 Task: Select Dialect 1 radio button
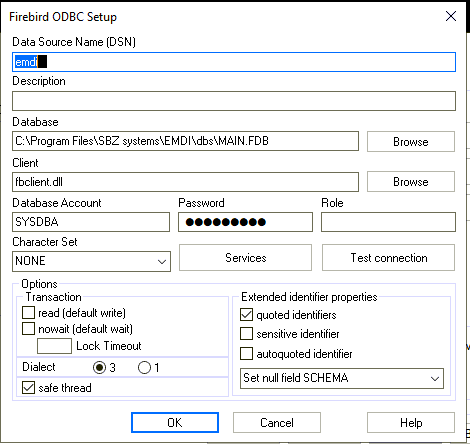click(144, 367)
